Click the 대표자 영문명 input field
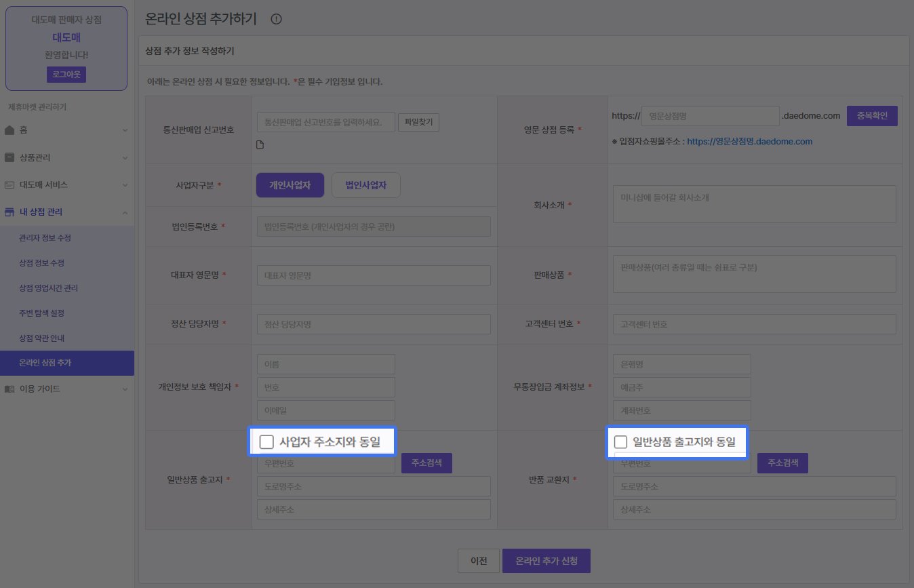The width and height of the screenshot is (914, 588). (374, 275)
